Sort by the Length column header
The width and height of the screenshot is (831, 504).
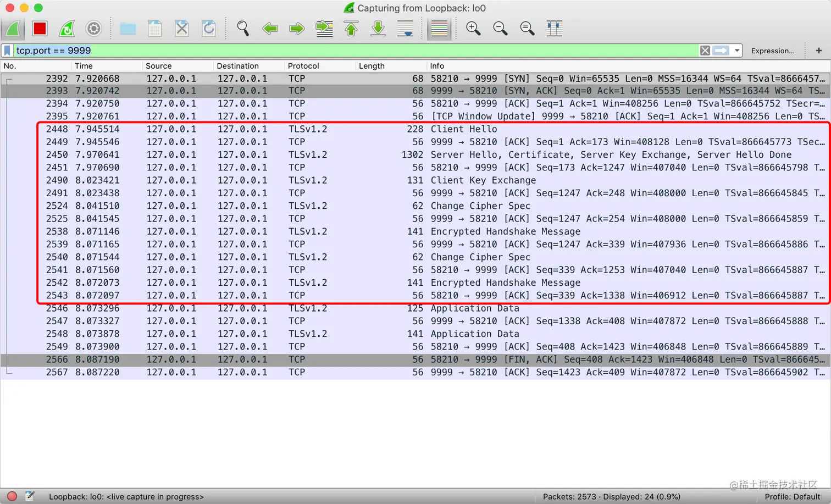point(391,66)
